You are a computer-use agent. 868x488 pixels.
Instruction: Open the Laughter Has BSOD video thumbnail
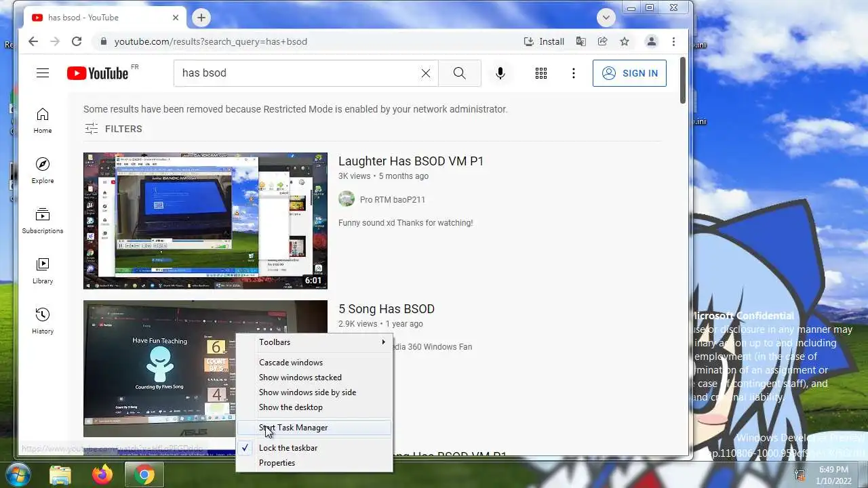point(205,221)
